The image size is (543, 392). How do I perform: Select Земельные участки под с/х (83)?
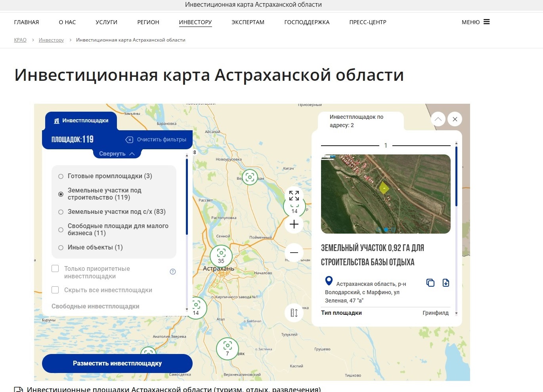click(61, 212)
